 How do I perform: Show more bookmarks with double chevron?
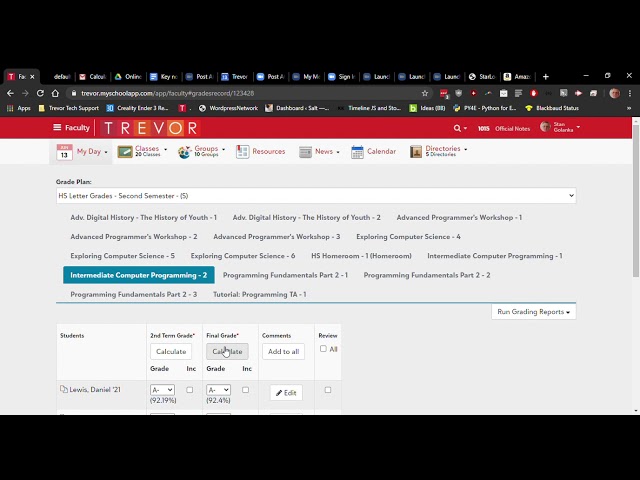click(x=629, y=108)
